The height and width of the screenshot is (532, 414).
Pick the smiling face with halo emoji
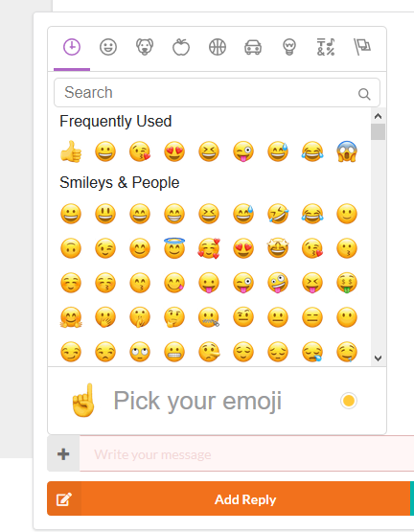174,248
